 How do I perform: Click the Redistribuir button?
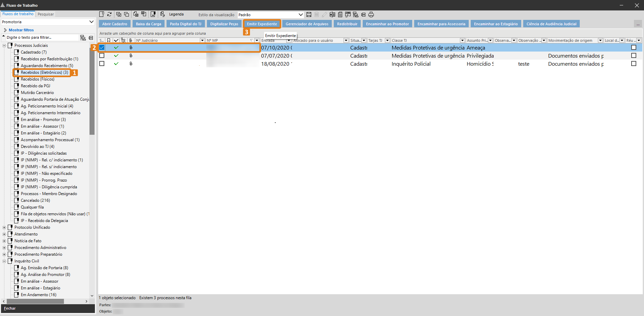point(347,24)
